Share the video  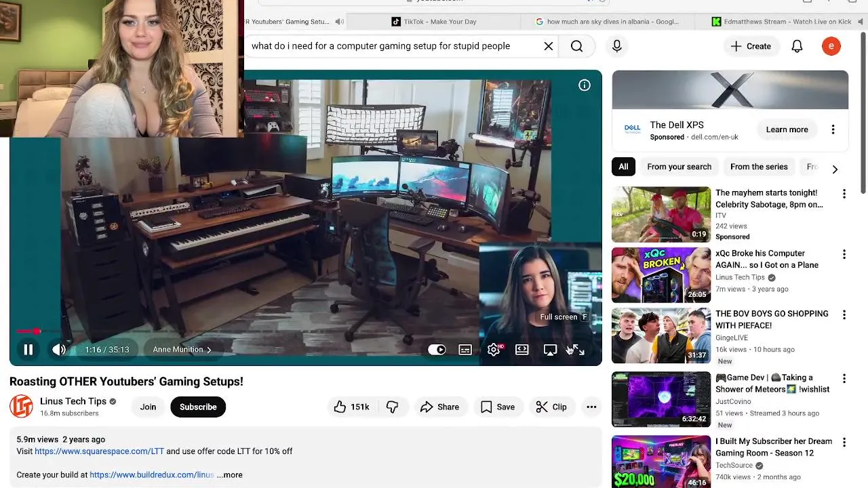[440, 407]
